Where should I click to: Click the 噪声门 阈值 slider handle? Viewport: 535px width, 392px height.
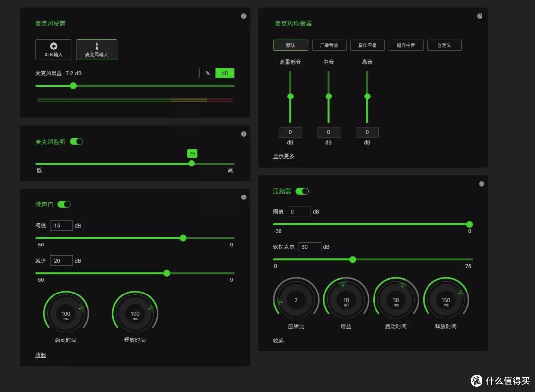(183, 238)
